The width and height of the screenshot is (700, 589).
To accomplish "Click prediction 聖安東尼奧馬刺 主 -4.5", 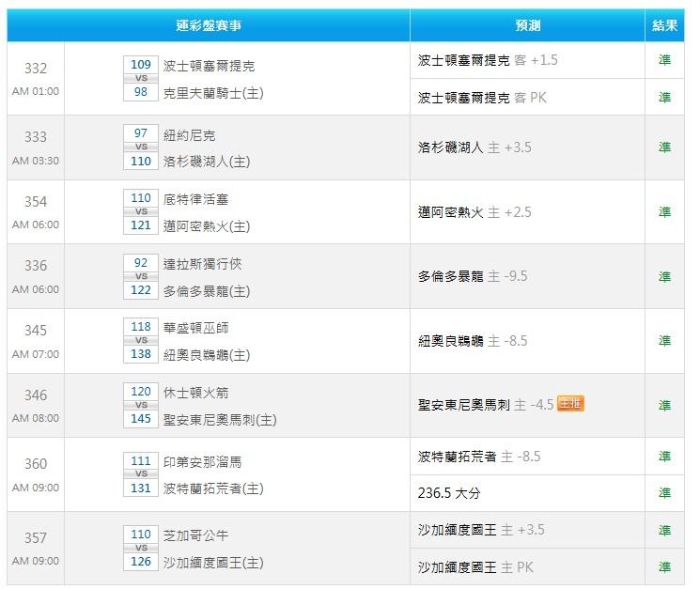I will tap(486, 405).
